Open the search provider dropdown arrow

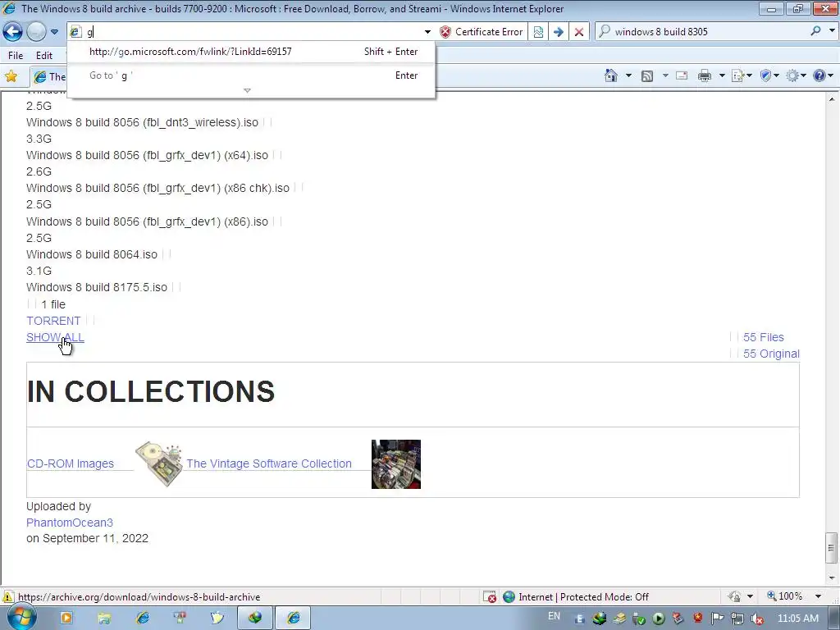pyautogui.click(x=832, y=31)
